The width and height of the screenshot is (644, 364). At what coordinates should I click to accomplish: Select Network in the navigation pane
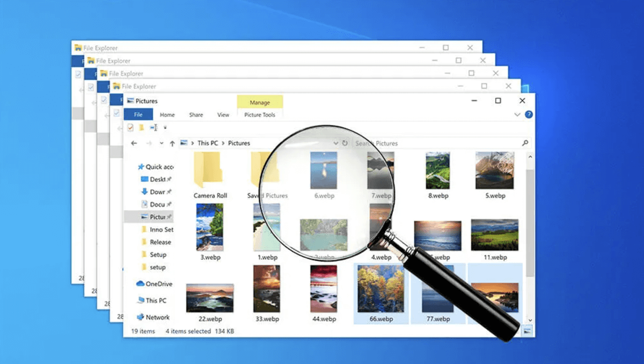pos(157,317)
